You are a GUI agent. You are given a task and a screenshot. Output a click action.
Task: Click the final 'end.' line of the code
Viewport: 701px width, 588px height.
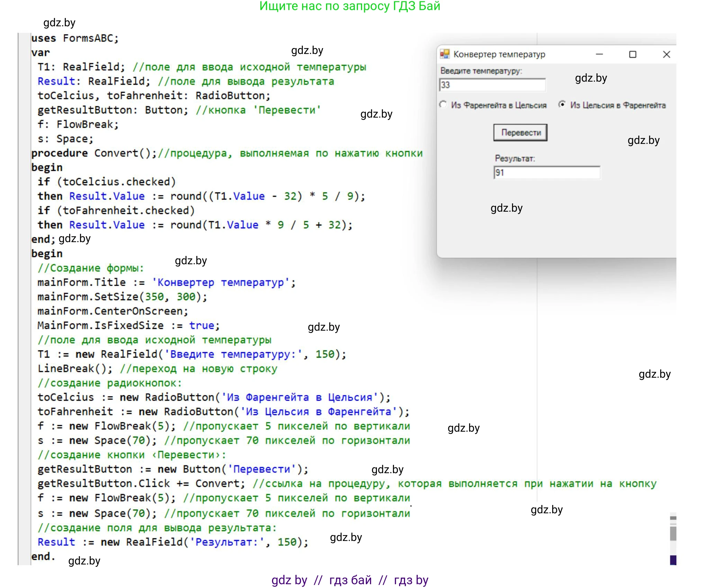pyautogui.click(x=43, y=556)
